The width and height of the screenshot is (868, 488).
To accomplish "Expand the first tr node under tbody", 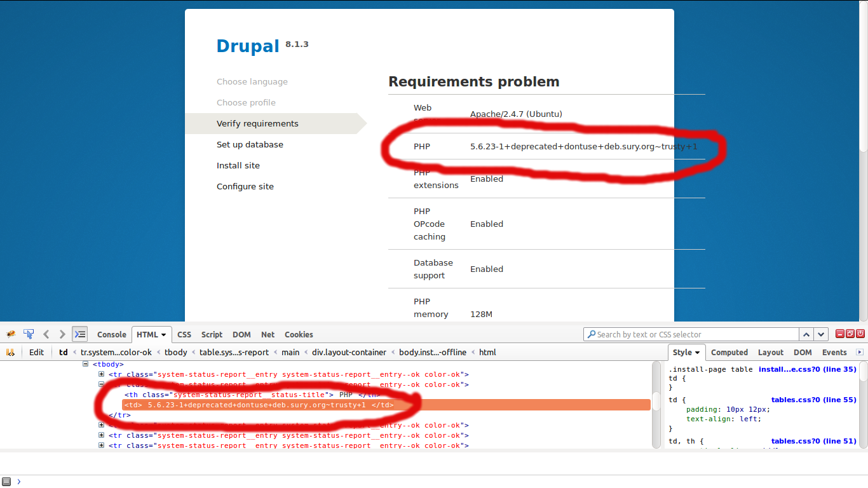I will pyautogui.click(x=101, y=374).
